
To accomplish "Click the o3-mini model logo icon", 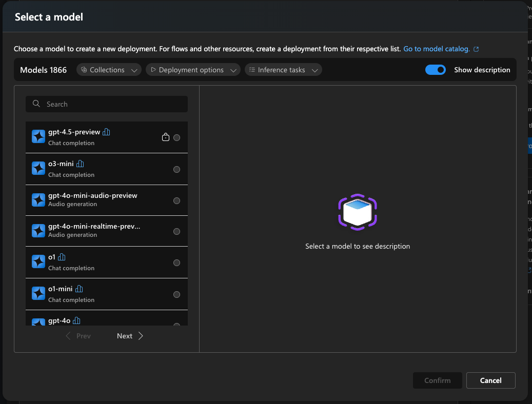I will pos(38,168).
